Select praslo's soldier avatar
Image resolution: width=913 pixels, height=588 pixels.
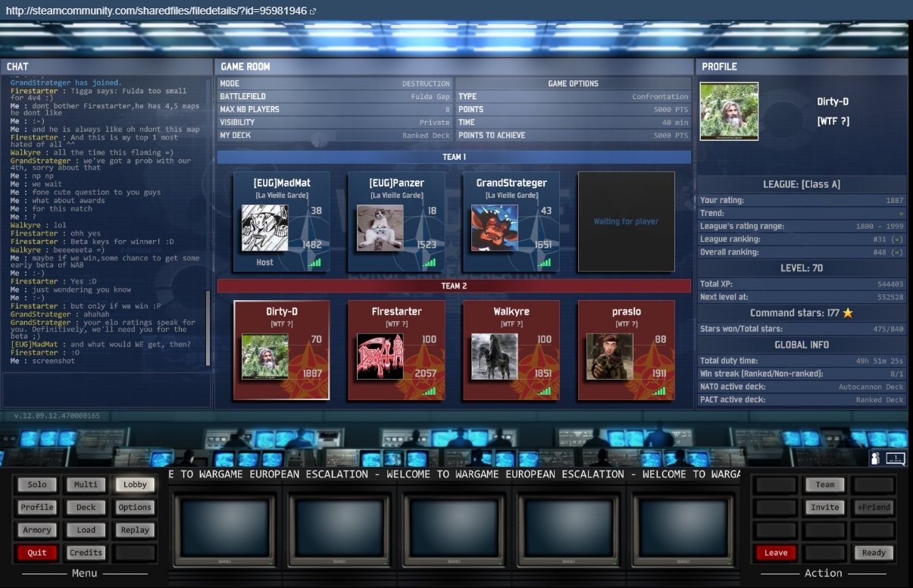[610, 357]
